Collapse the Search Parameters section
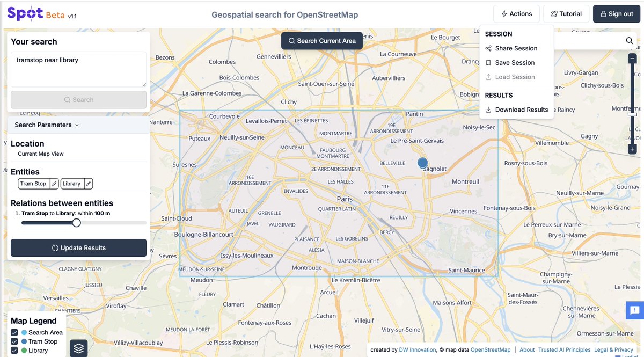The image size is (644, 357). [78, 125]
